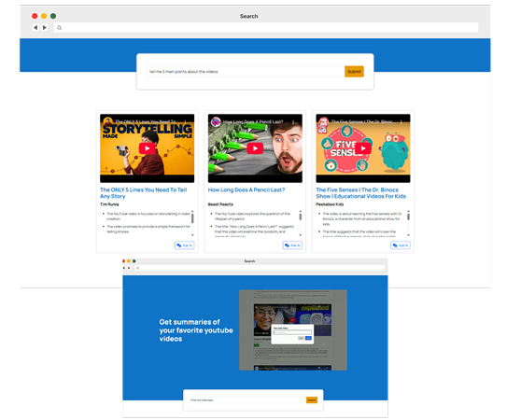521x420 pixels.
Task: Play the Storytelling Made Simple video
Action: (147, 148)
